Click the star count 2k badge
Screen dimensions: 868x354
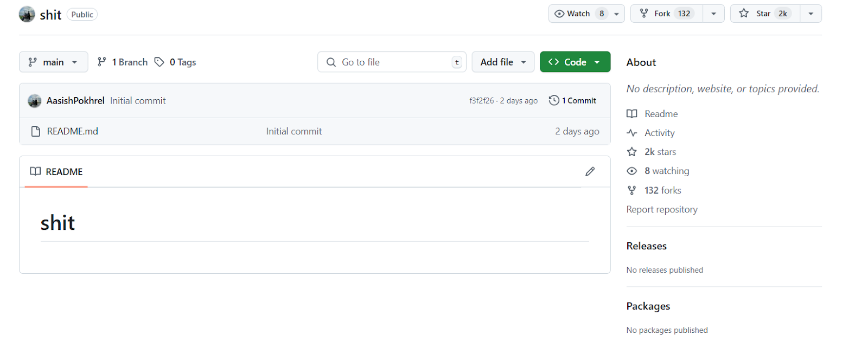click(783, 14)
